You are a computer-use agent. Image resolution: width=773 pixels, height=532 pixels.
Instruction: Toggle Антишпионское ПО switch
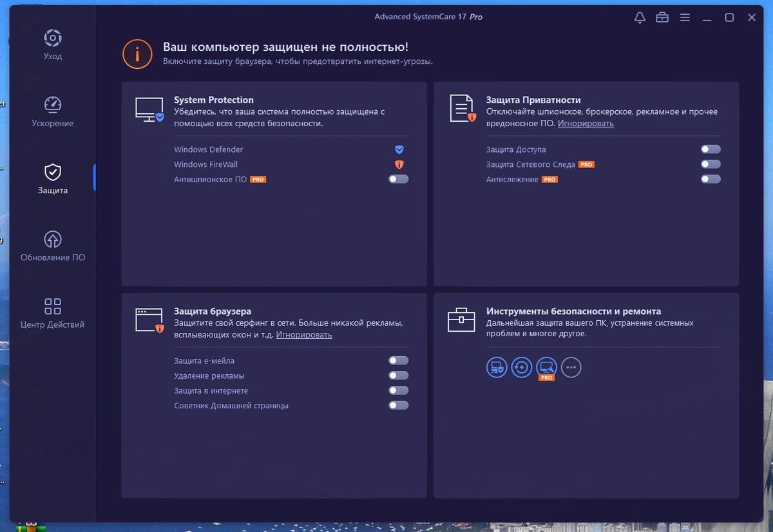[x=399, y=179]
